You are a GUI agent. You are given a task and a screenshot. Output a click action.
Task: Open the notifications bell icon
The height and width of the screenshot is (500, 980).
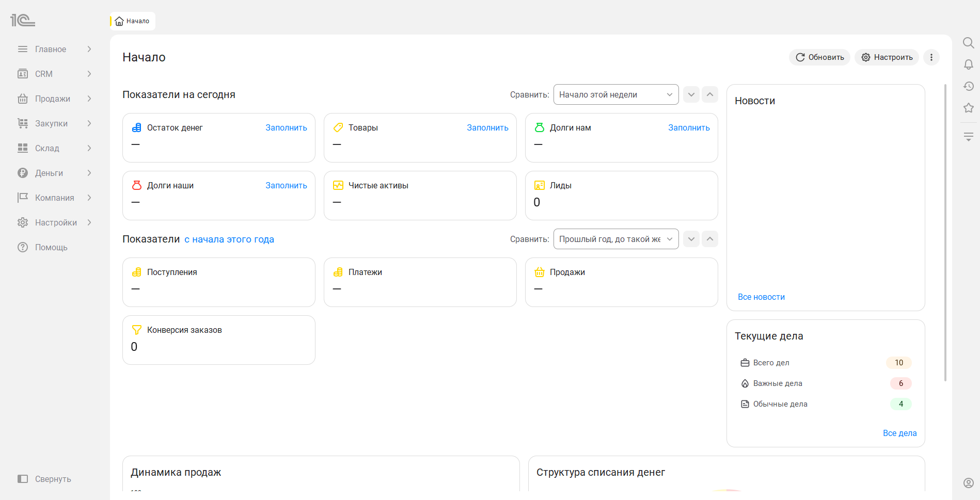[968, 64]
